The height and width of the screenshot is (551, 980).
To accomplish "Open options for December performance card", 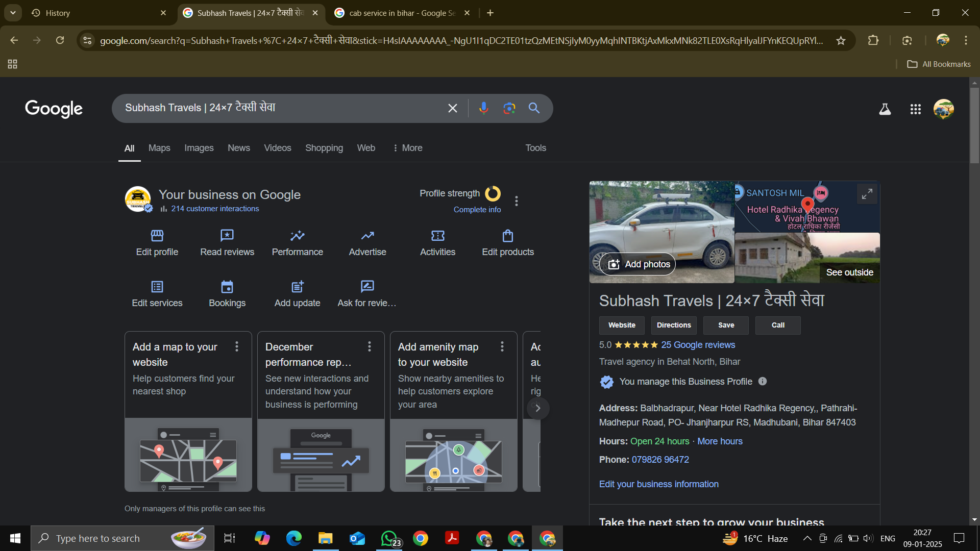I will (x=370, y=347).
